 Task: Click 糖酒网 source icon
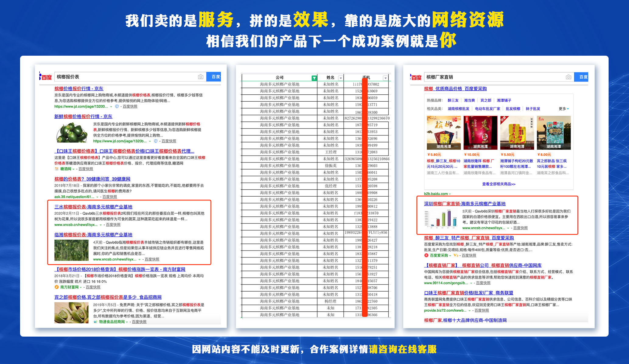56,169
